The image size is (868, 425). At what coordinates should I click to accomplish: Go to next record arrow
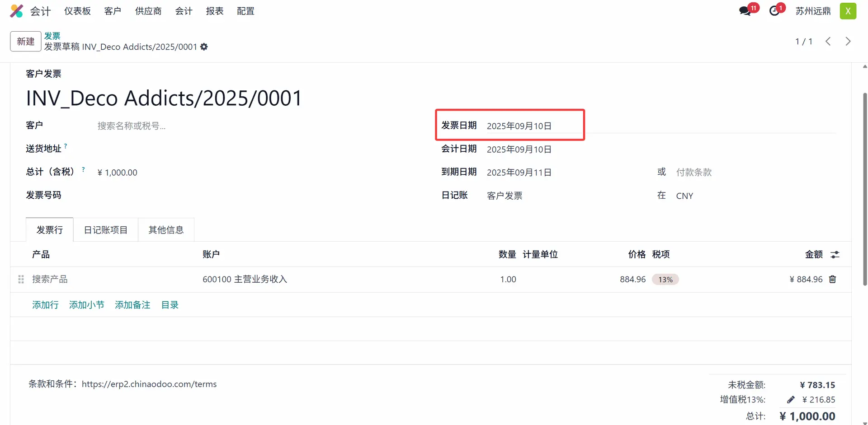(x=848, y=42)
